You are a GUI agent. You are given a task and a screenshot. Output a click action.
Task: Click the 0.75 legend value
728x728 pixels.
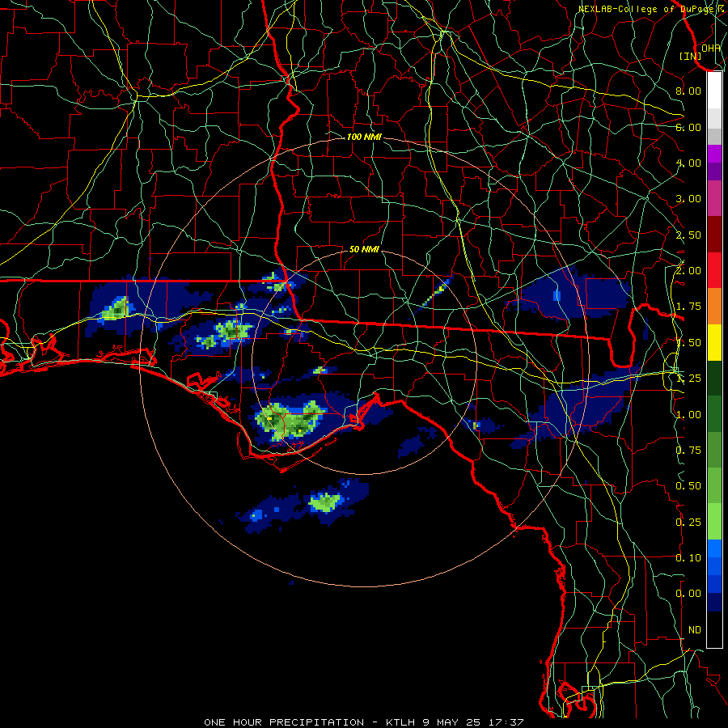coord(688,451)
